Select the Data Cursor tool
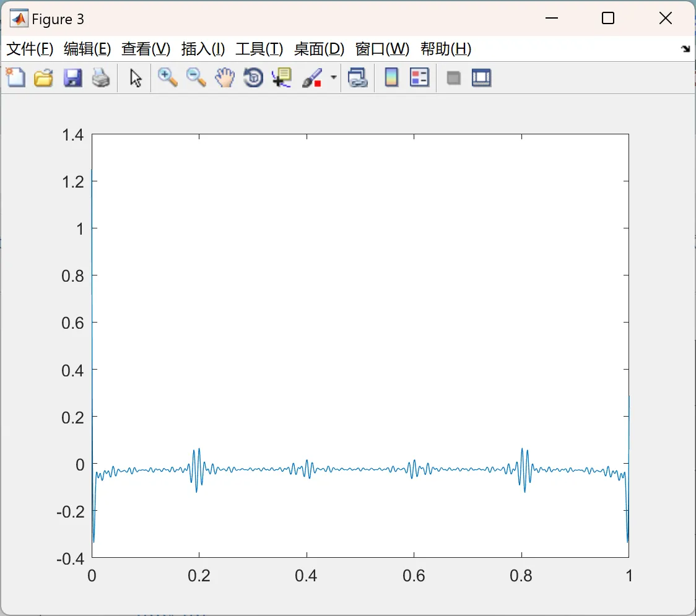 pos(282,77)
